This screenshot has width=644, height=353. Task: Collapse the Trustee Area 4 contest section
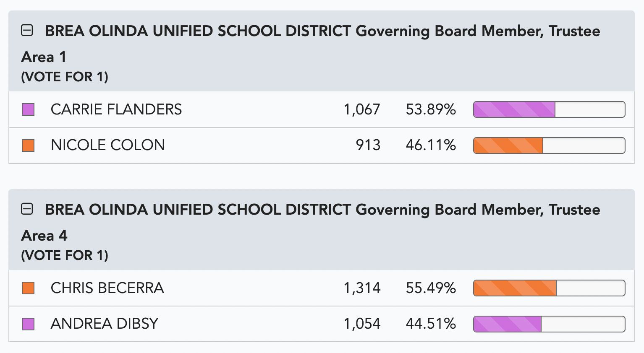click(x=27, y=209)
